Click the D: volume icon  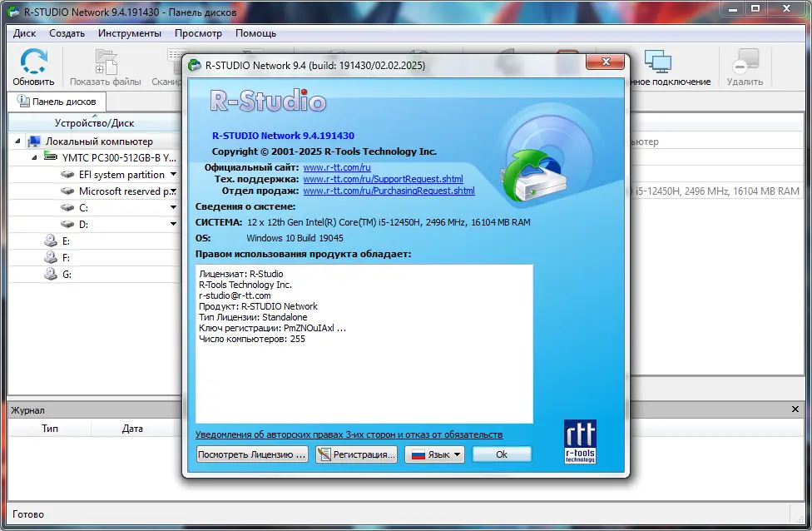point(67,225)
